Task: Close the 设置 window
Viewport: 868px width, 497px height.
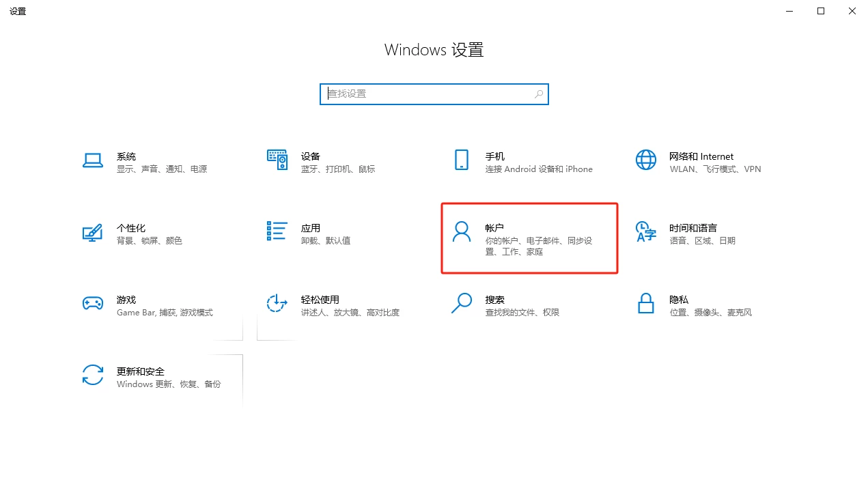Action: 852,11
